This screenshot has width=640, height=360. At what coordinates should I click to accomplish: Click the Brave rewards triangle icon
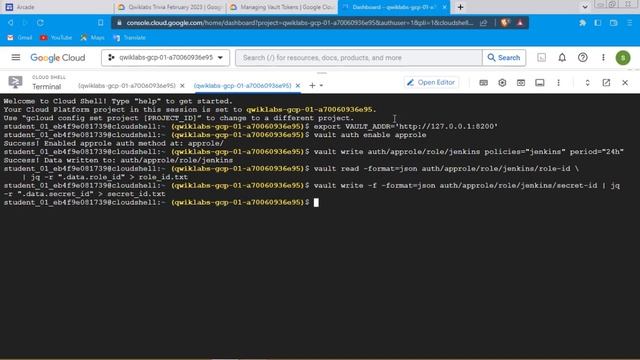(x=520, y=23)
